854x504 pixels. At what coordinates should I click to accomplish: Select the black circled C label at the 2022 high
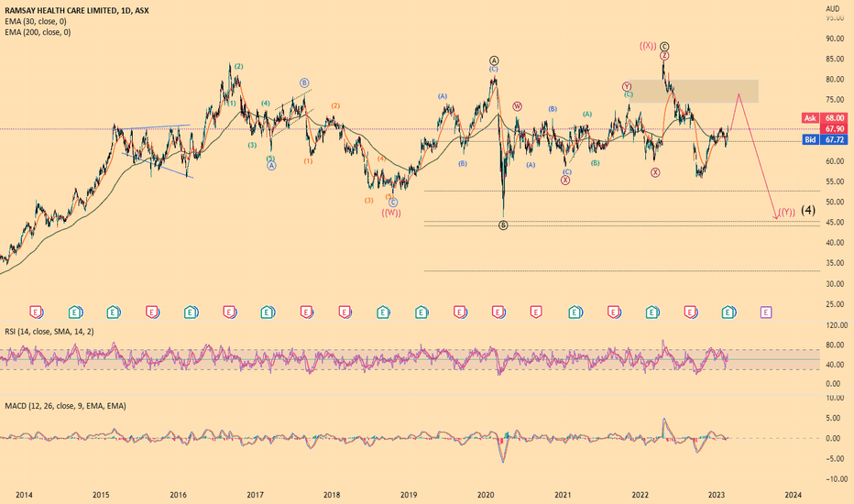click(664, 47)
